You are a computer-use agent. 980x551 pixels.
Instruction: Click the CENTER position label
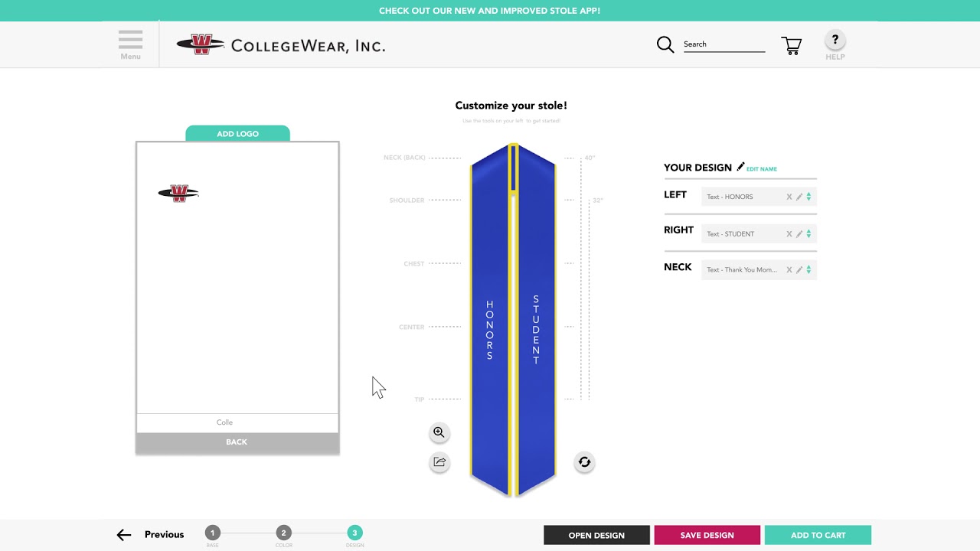(x=411, y=328)
